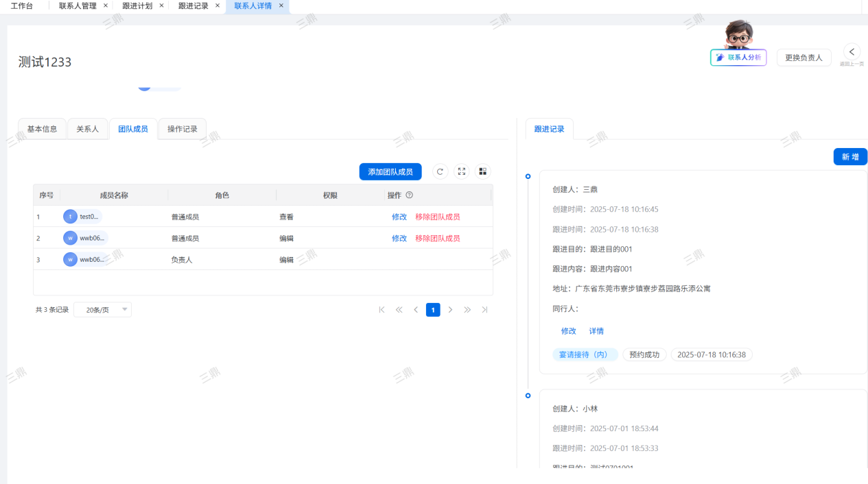This screenshot has height=484, width=868.
Task: Click the help icon beside 操作 header
Action: (x=410, y=195)
